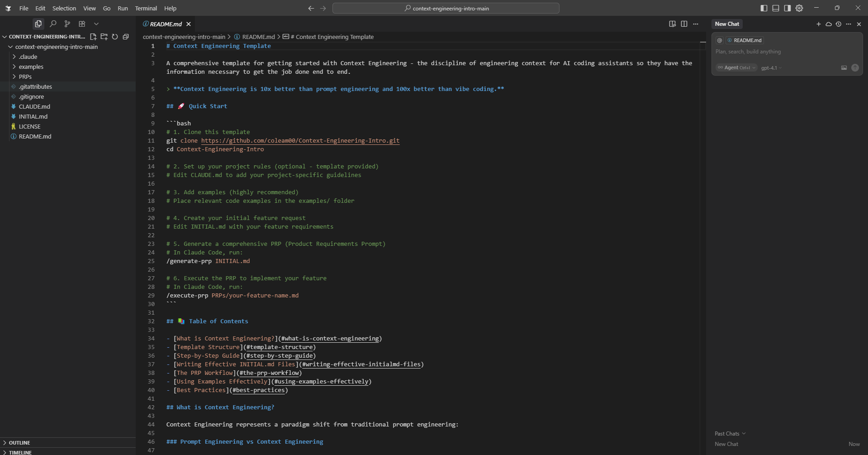Collapse the context-engineering-intro-main folder
868x455 pixels.
[68, 47]
